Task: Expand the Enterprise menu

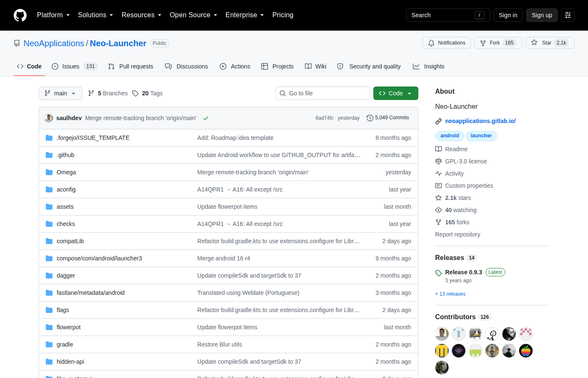Action: [x=245, y=15]
